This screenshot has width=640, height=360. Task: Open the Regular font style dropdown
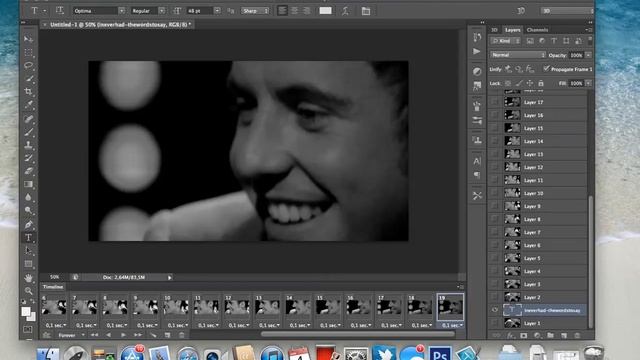162,11
